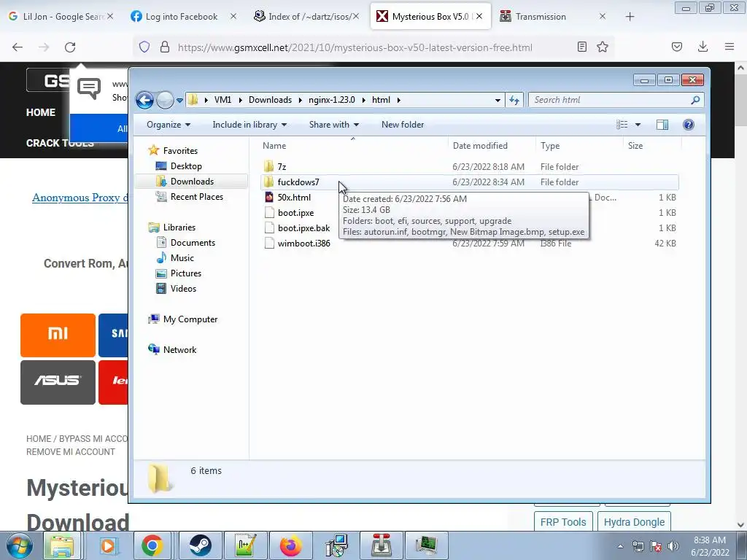Open address bar previous locations dropdown
The image size is (747, 560).
498,100
